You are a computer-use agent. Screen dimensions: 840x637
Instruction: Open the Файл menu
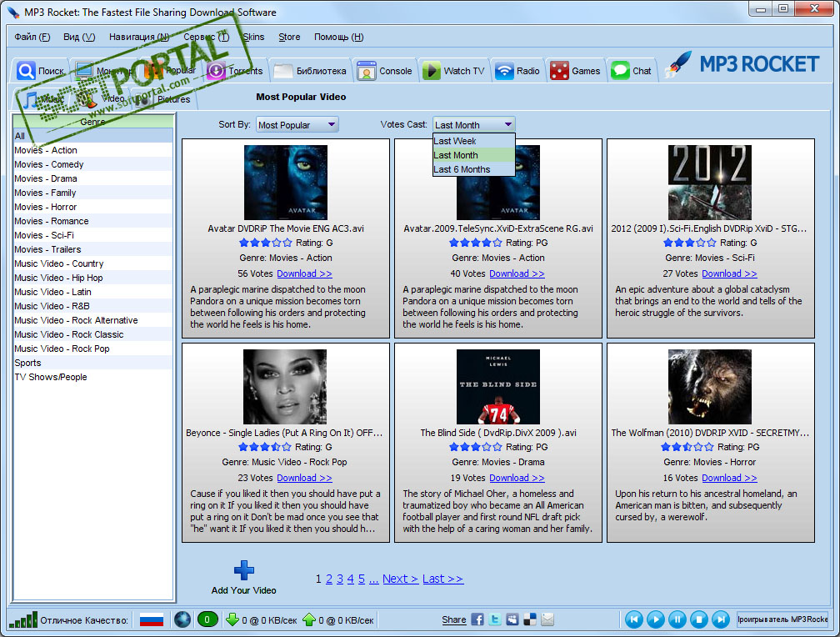tap(32, 37)
